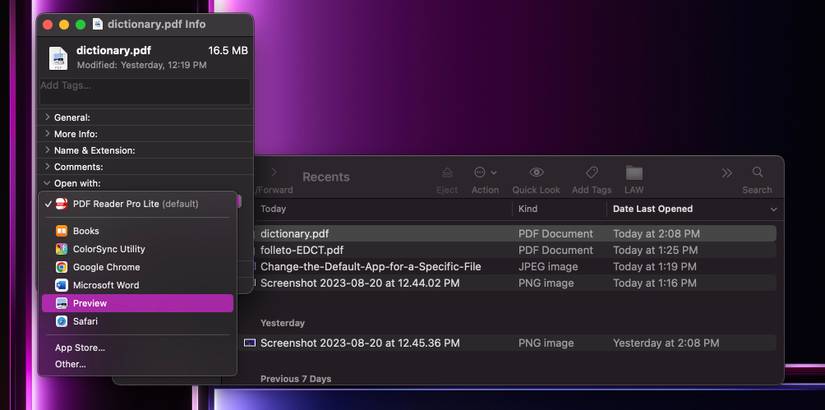Image resolution: width=825 pixels, height=410 pixels.
Task: Click the dictionary.pdf file icon in Info header
Action: (x=58, y=58)
